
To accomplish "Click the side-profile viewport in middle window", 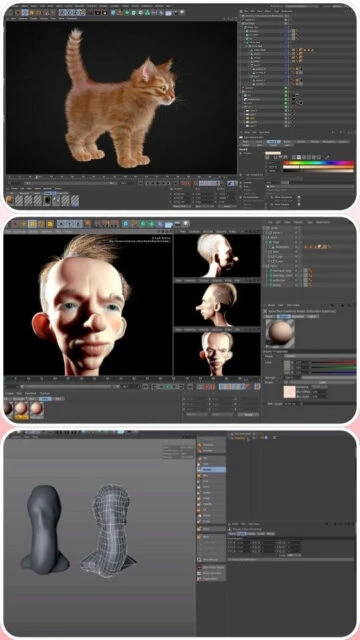I will [217, 304].
